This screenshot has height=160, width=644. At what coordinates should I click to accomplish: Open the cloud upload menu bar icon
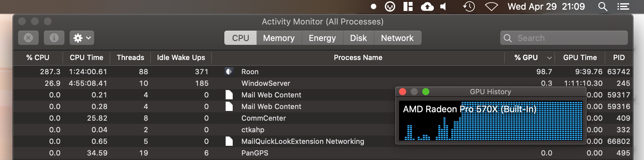tap(427, 7)
